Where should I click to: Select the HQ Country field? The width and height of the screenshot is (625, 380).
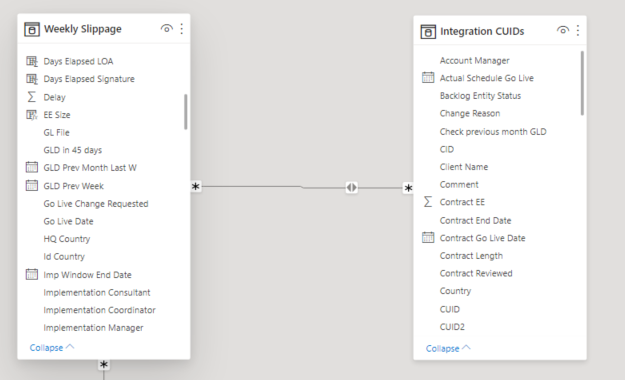[67, 239]
